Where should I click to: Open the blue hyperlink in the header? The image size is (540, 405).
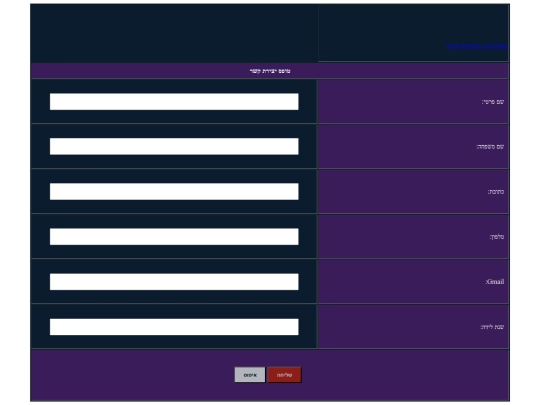[477, 46]
